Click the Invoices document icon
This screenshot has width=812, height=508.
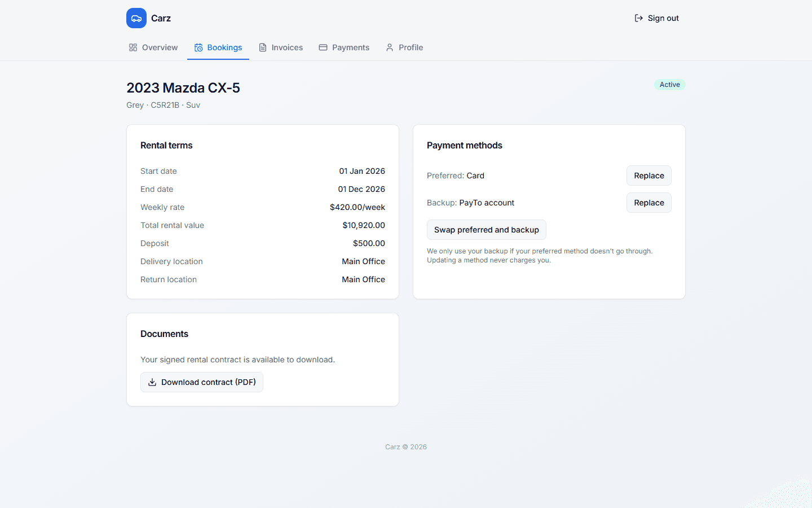point(263,47)
